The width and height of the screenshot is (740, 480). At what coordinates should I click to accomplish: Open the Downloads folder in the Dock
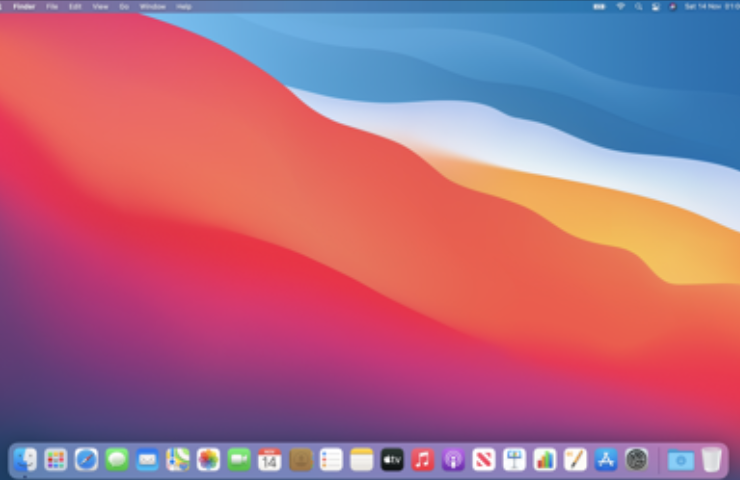tap(681, 459)
